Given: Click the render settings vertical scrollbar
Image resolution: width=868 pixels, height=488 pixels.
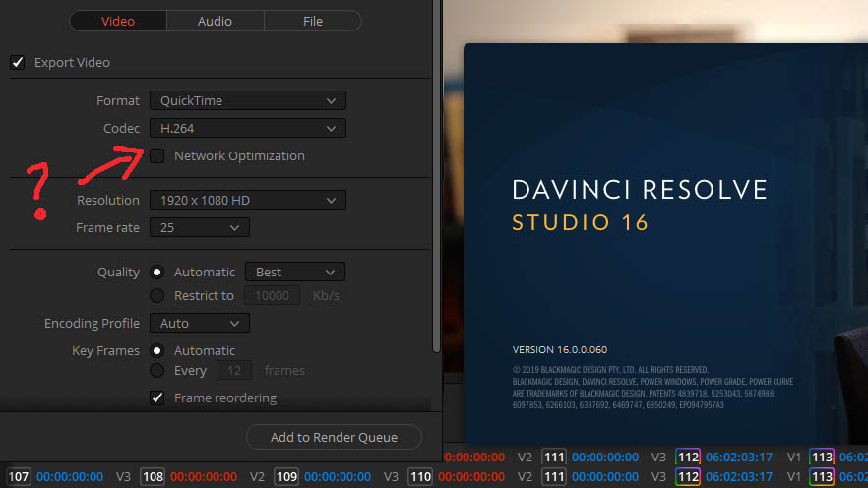Looking at the screenshot, I should (x=436, y=176).
